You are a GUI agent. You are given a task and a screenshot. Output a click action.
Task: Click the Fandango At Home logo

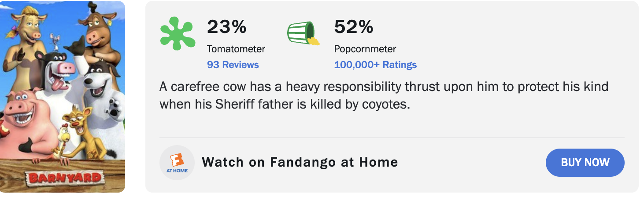(x=177, y=163)
